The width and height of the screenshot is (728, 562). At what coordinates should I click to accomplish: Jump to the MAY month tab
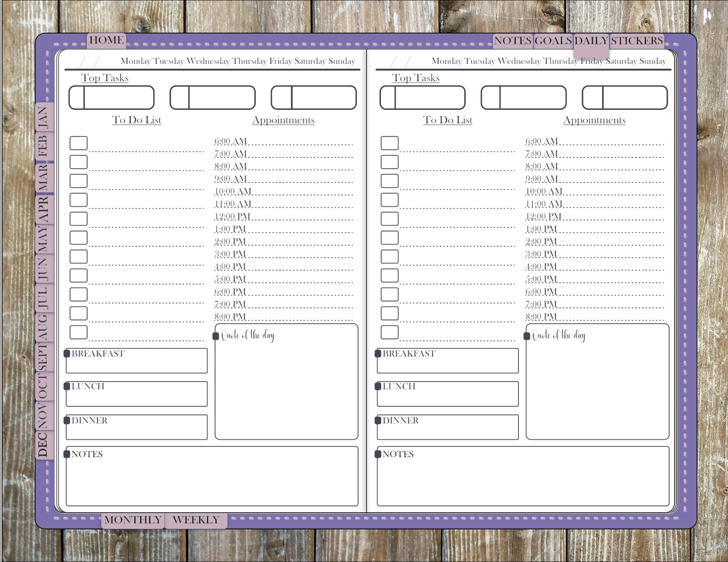coord(44,239)
